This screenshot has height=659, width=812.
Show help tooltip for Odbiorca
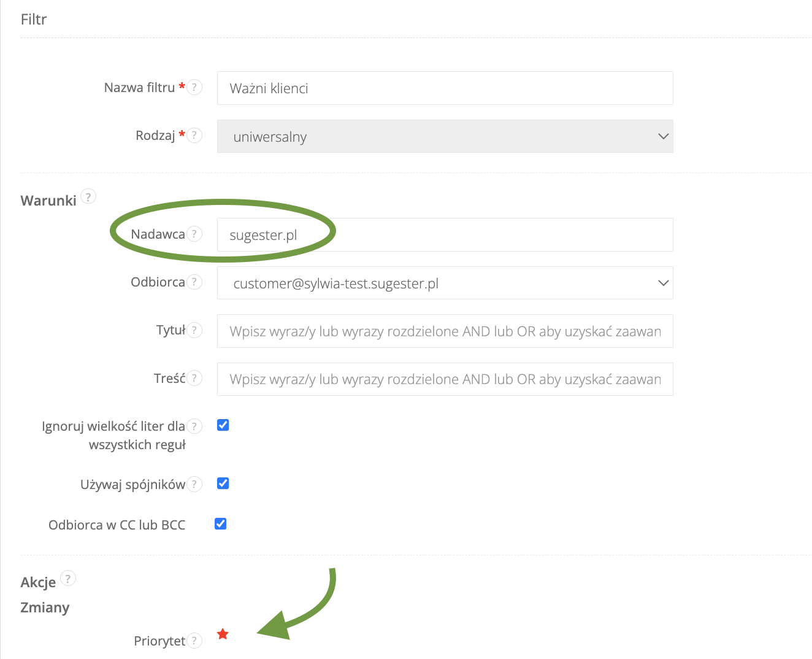[x=194, y=282]
